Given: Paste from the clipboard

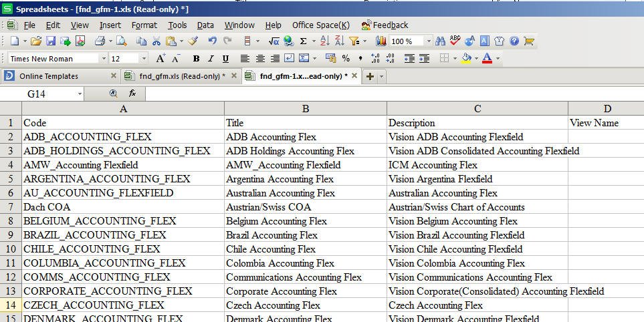Looking at the screenshot, I should click(x=171, y=41).
